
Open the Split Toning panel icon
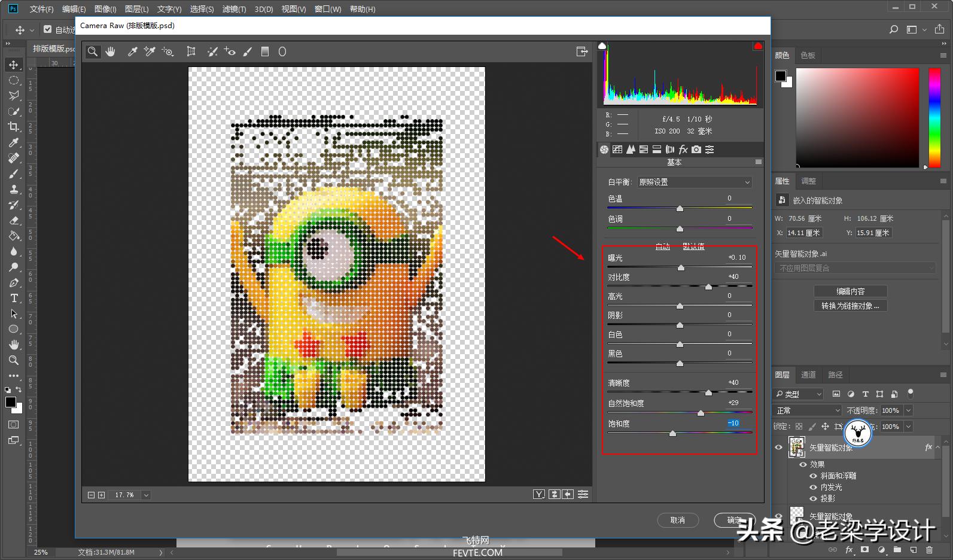[x=657, y=150]
